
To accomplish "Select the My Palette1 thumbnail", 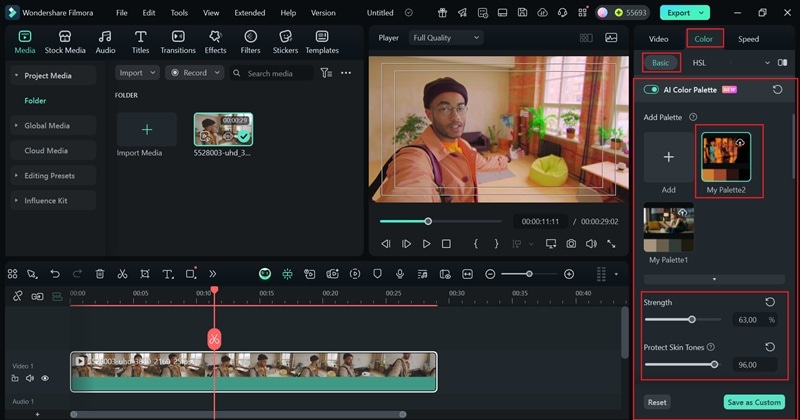I will tap(668, 227).
